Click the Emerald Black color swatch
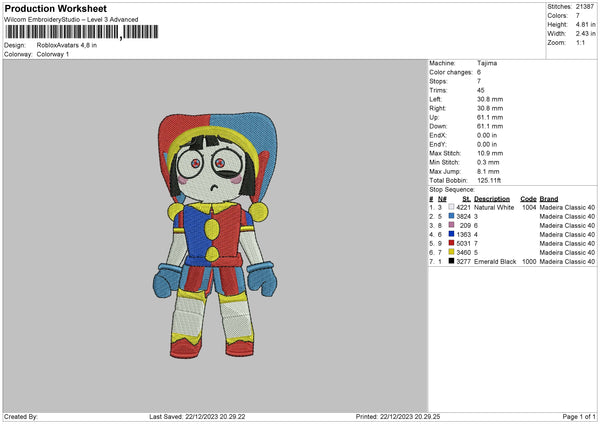The height and width of the screenshot is (424, 600). 451,261
